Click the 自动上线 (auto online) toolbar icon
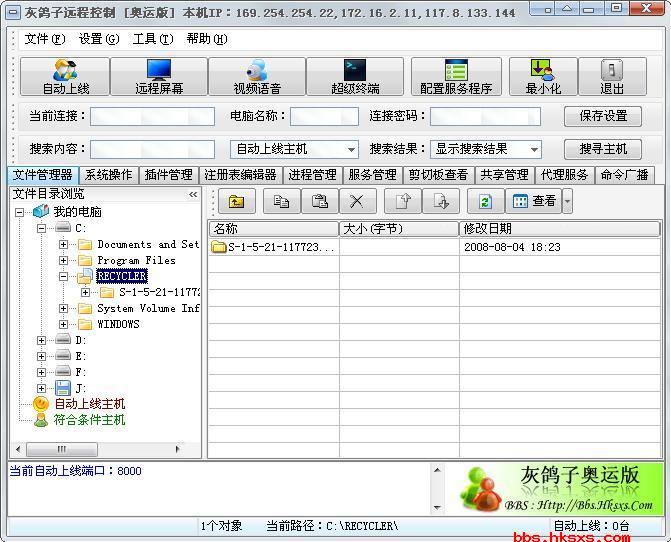671x542 pixels. [x=65, y=76]
